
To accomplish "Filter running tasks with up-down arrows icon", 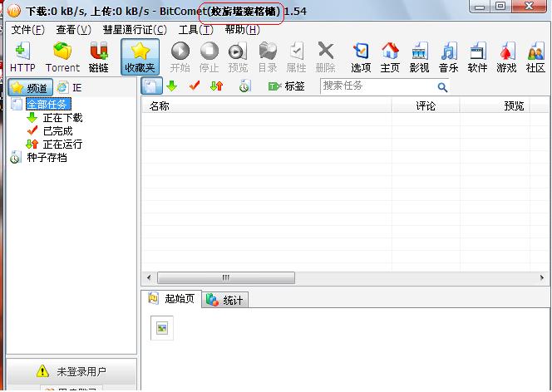I will (x=216, y=86).
